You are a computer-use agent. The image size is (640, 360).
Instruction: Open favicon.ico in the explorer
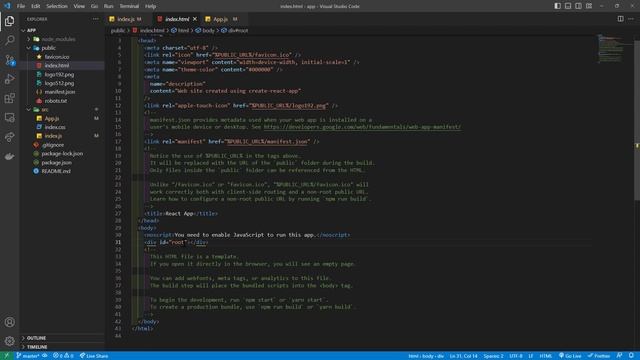pos(57,57)
